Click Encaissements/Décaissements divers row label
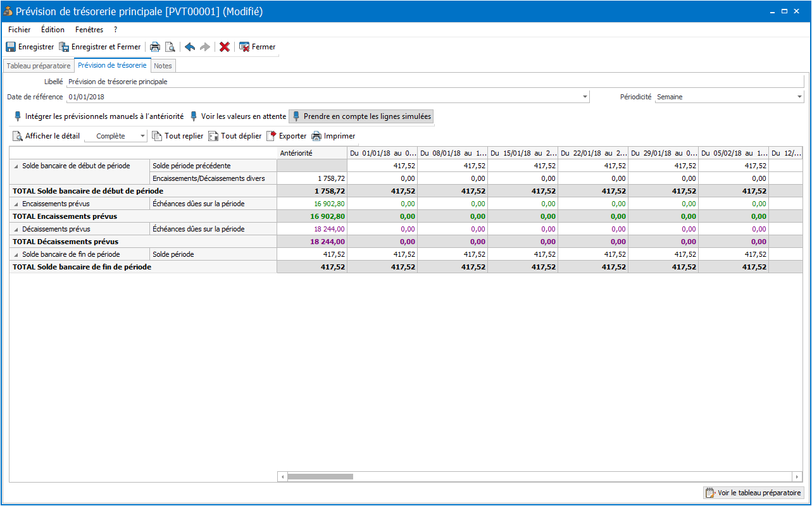 [209, 178]
